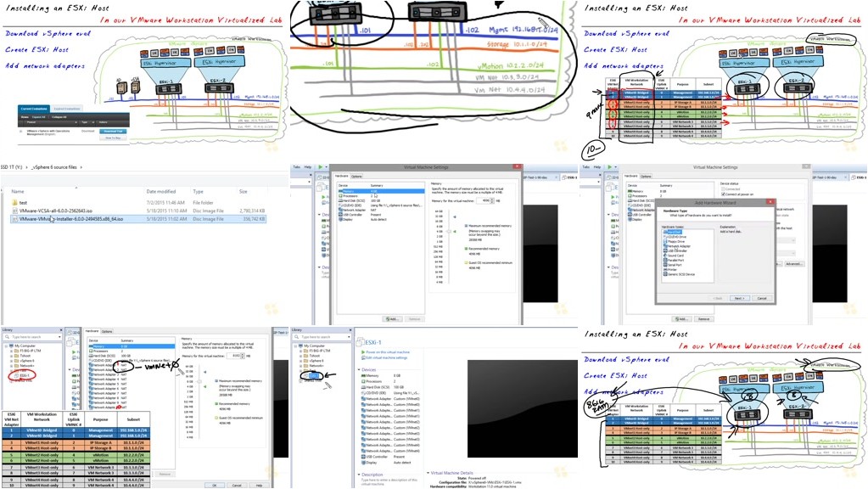Switch to Options tab in 4096 MB dialog
The image size is (868, 489).
(x=356, y=176)
